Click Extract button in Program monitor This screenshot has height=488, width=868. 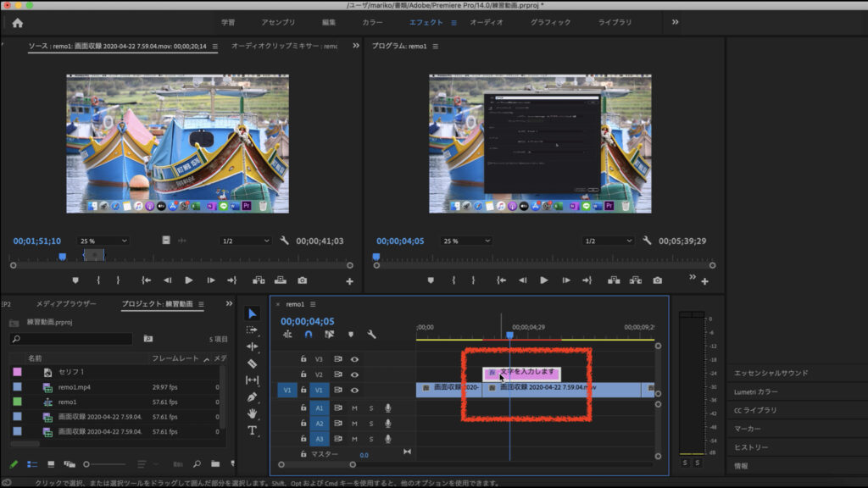pos(636,280)
